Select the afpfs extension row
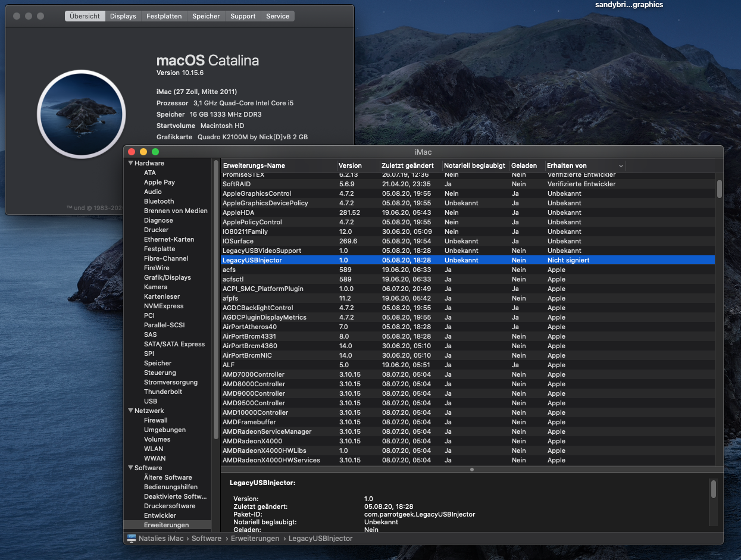This screenshot has width=741, height=560. coord(468,298)
